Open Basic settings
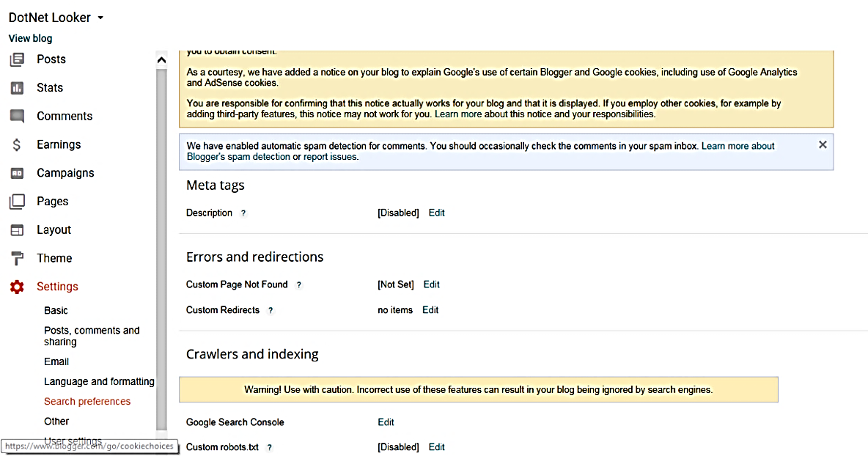The width and height of the screenshot is (868, 456). [56, 310]
